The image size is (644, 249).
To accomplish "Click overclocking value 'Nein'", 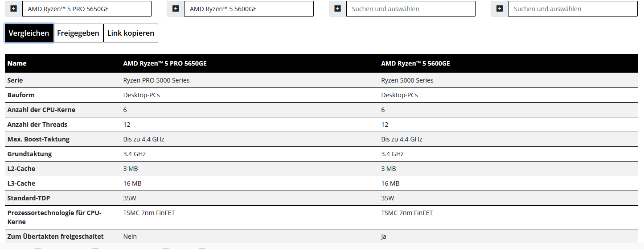I will pos(130,237).
